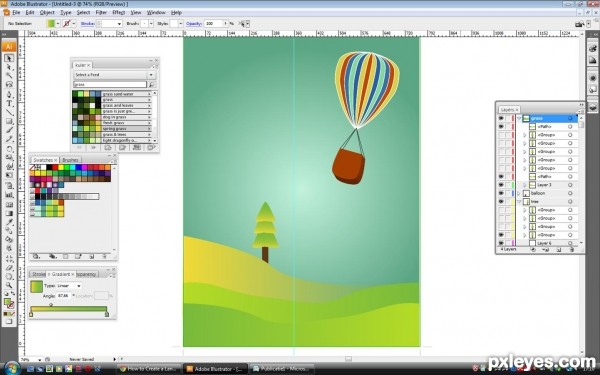Switch to the Stroke tab
600x375 pixels.
point(38,274)
